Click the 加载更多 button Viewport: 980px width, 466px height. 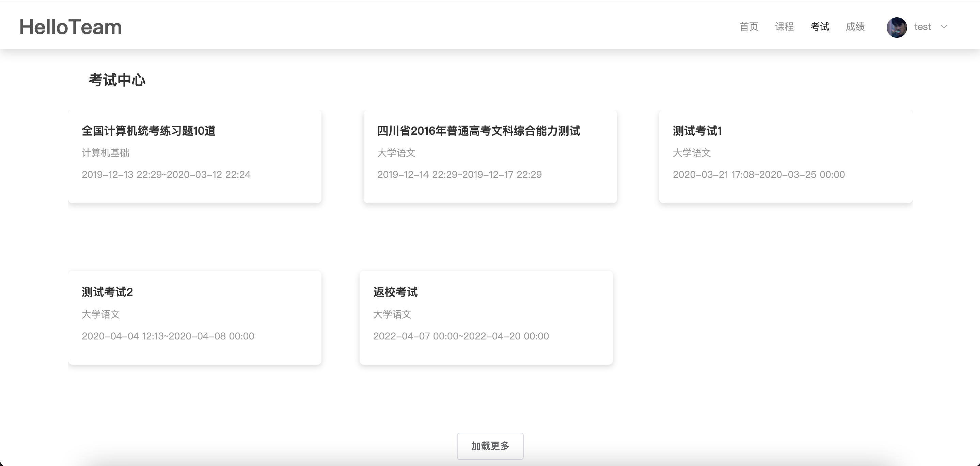490,446
